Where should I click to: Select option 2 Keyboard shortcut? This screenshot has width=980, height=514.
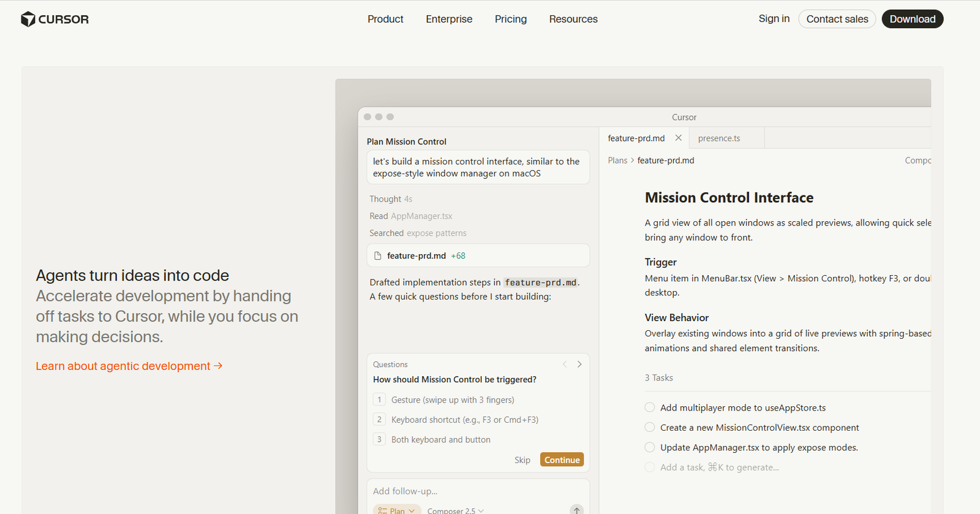tap(456, 420)
